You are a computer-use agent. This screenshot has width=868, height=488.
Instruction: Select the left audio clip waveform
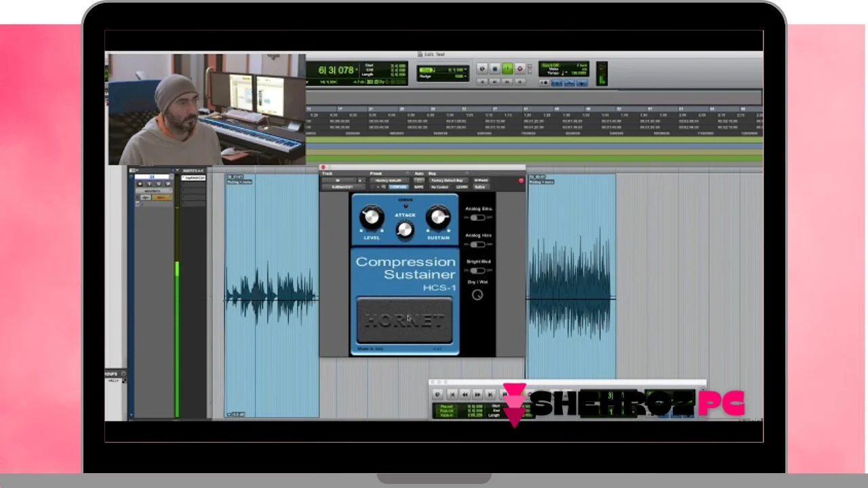(x=271, y=296)
